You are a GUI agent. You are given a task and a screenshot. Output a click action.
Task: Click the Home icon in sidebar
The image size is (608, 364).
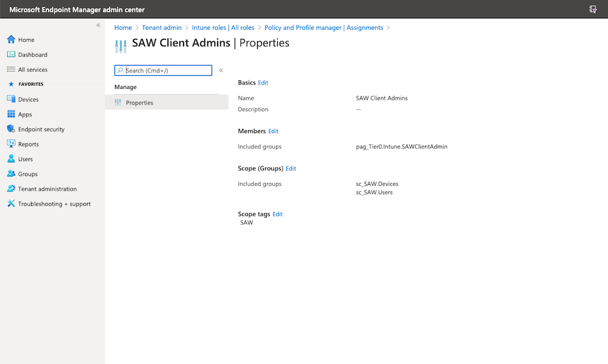click(x=11, y=39)
